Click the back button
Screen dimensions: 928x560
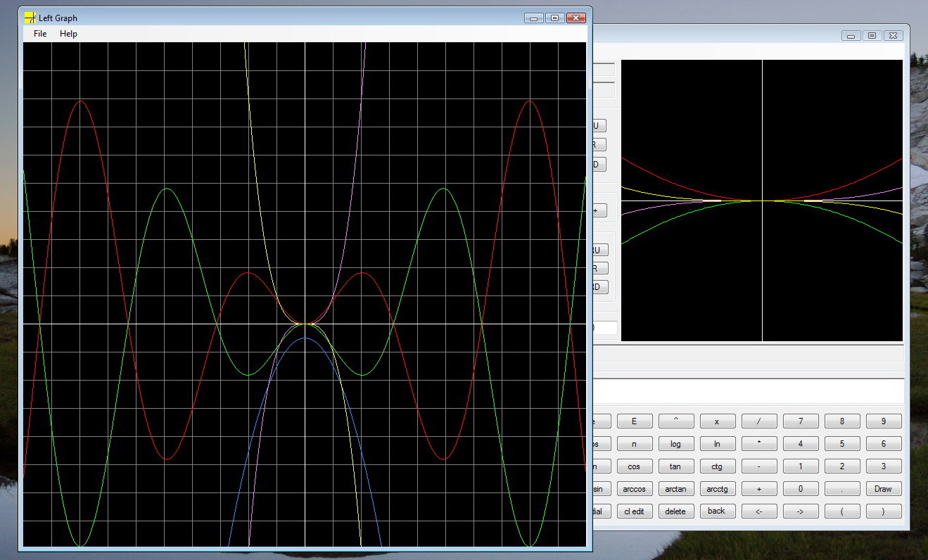(x=717, y=511)
